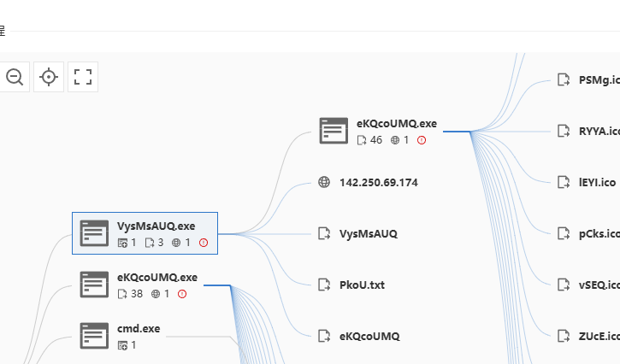The width and height of the screenshot is (620, 364).
Task: Click the upper eKQcoUMQ.exe process icon
Action: tap(334, 131)
